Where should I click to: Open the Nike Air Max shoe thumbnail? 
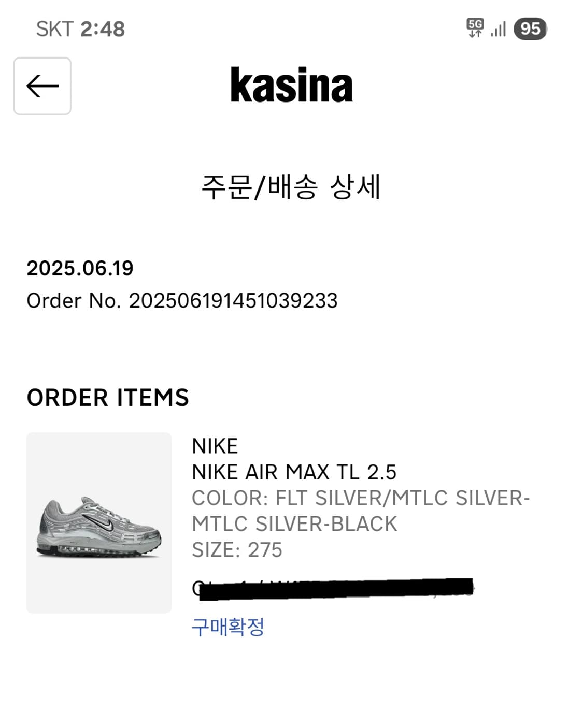click(99, 522)
